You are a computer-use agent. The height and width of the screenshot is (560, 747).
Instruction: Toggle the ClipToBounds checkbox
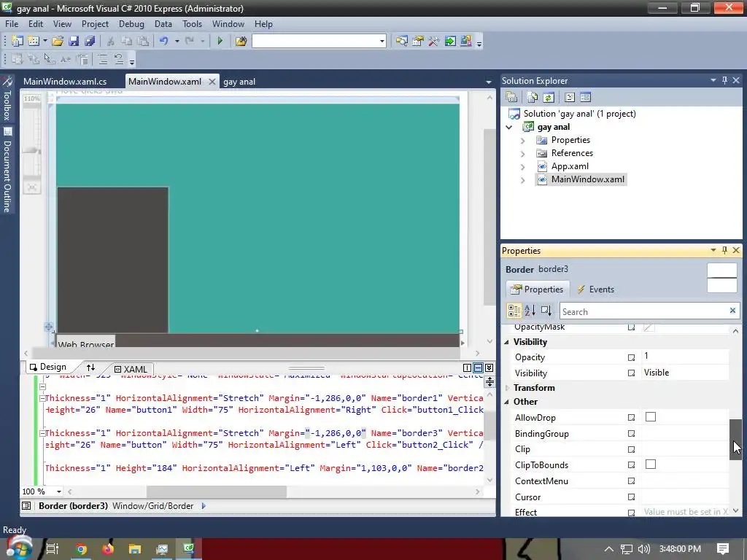(x=651, y=464)
